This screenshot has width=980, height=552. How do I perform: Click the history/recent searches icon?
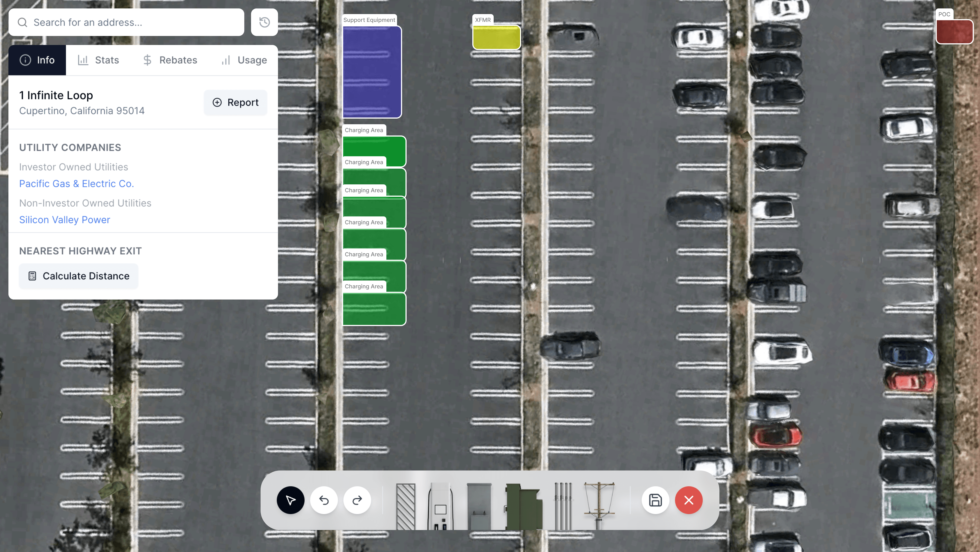[x=264, y=22]
